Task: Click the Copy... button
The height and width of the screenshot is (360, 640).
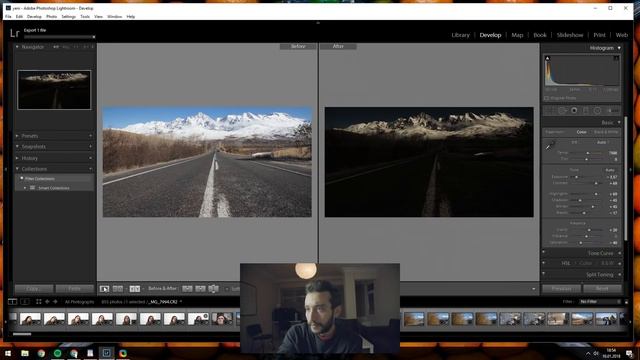Action: (34, 289)
